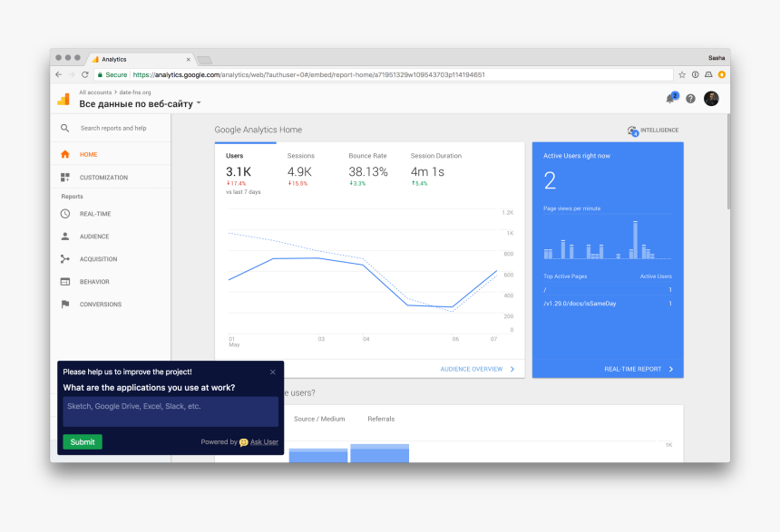This screenshot has width=780, height=532.
Task: Click the survey answer text field
Action: (171, 411)
